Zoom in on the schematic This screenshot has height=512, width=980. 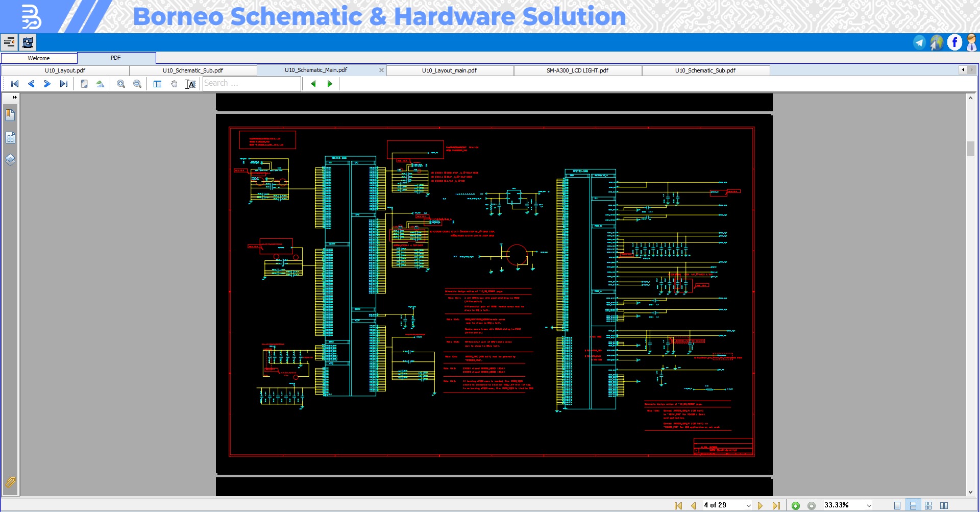[121, 84]
